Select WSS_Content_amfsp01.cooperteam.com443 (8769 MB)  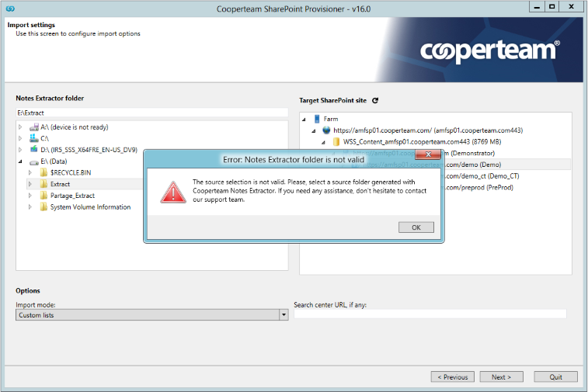[423, 141]
